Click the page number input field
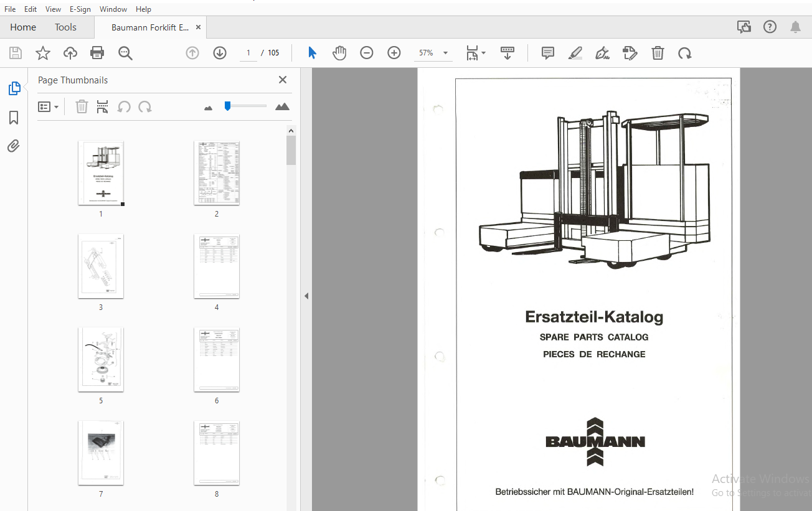 pos(248,53)
